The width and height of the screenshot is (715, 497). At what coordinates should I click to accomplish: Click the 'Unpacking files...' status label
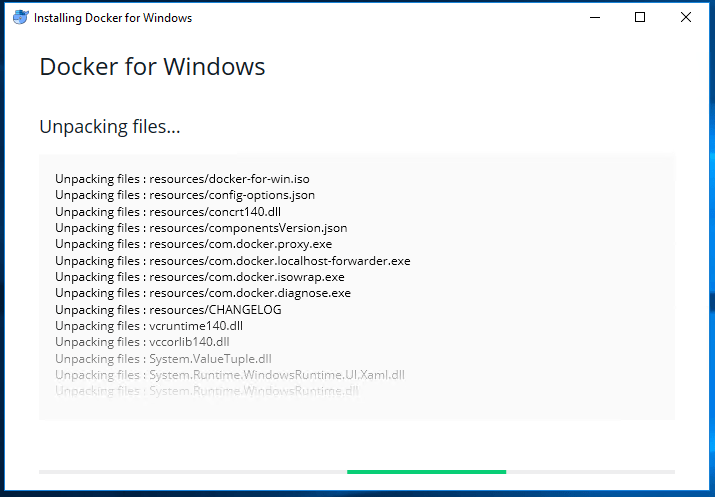click(x=109, y=127)
